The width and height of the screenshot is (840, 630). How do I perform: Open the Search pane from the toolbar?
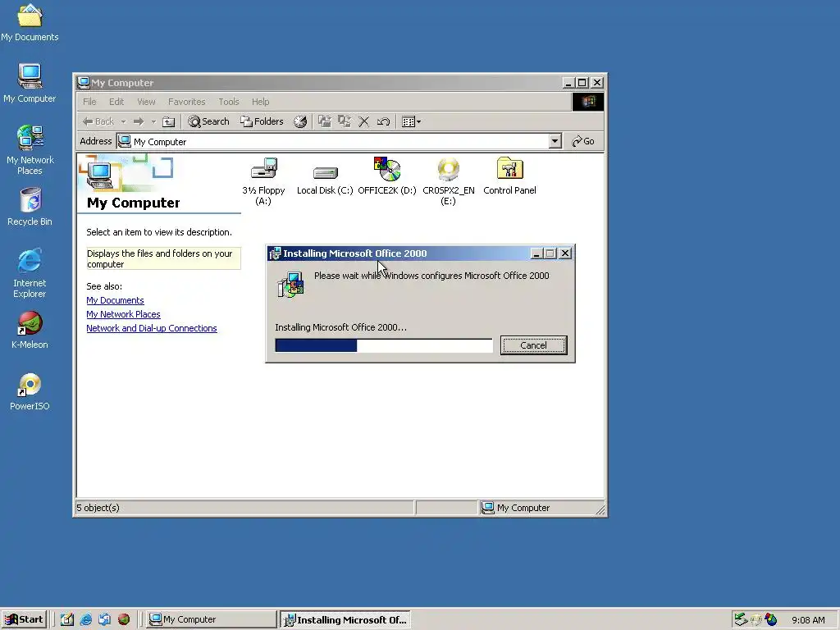pos(209,121)
